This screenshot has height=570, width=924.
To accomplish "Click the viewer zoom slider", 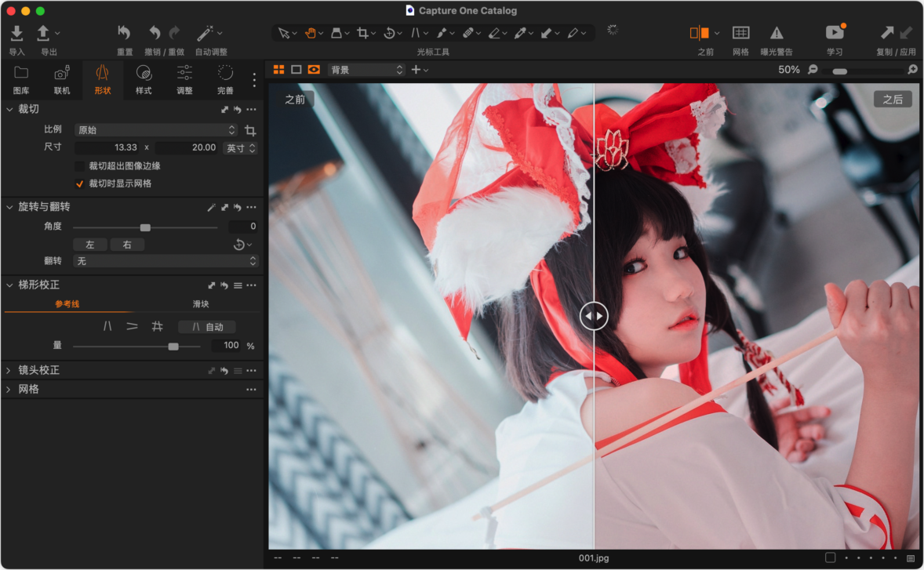I will (x=864, y=71).
